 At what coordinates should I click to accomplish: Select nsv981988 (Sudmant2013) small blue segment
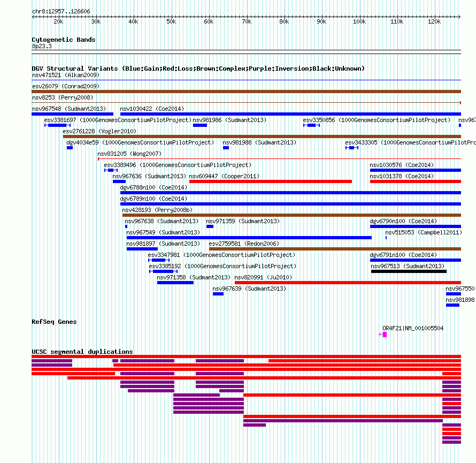coord(226,148)
